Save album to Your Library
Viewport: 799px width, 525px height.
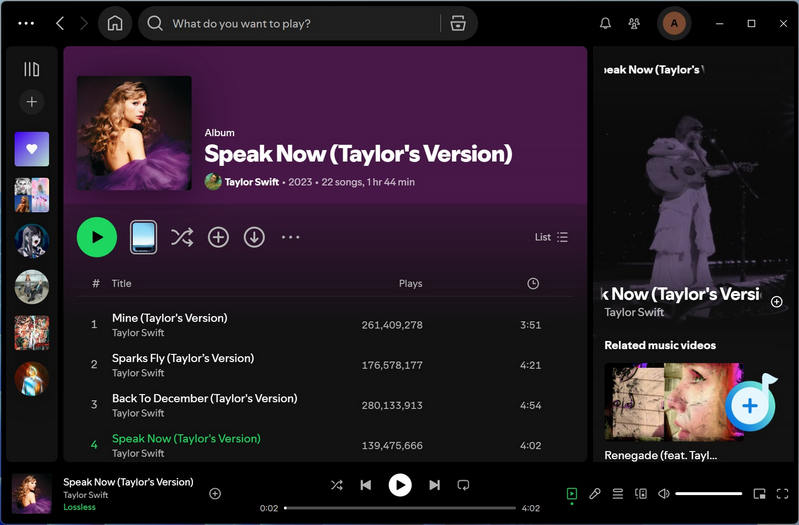[x=218, y=237]
